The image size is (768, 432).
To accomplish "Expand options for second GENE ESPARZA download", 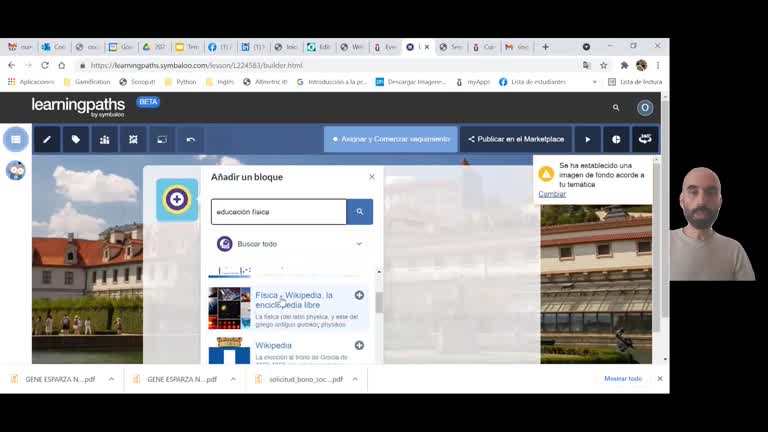I will click(x=233, y=379).
